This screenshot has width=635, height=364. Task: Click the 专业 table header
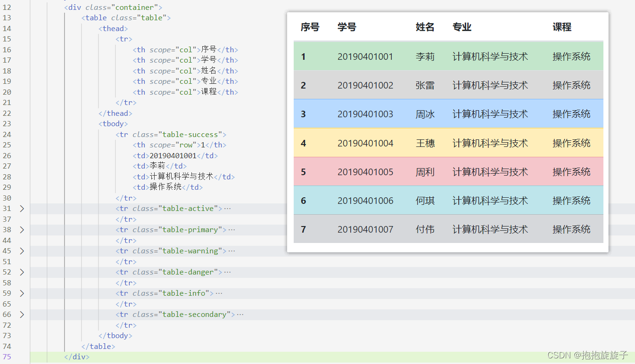point(462,27)
